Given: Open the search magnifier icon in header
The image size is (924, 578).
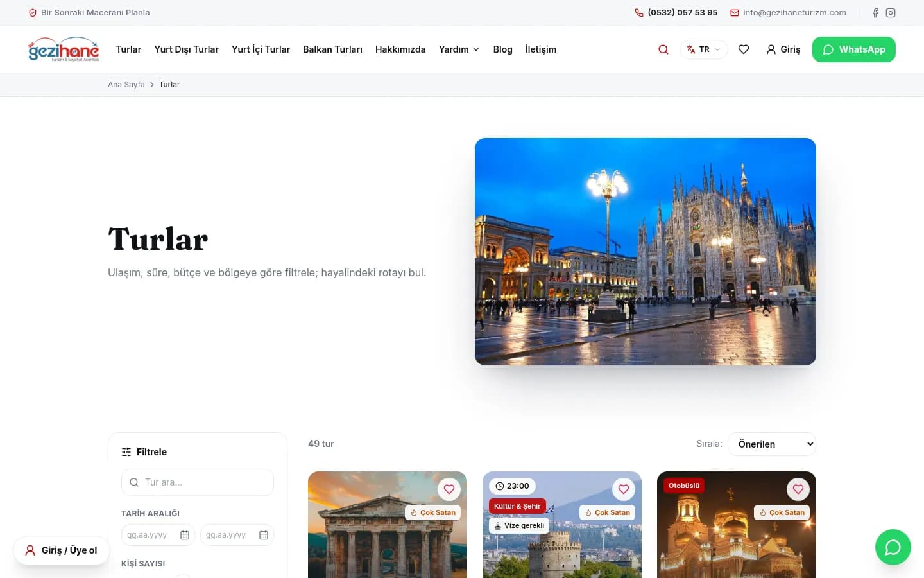Looking at the screenshot, I should tap(663, 49).
